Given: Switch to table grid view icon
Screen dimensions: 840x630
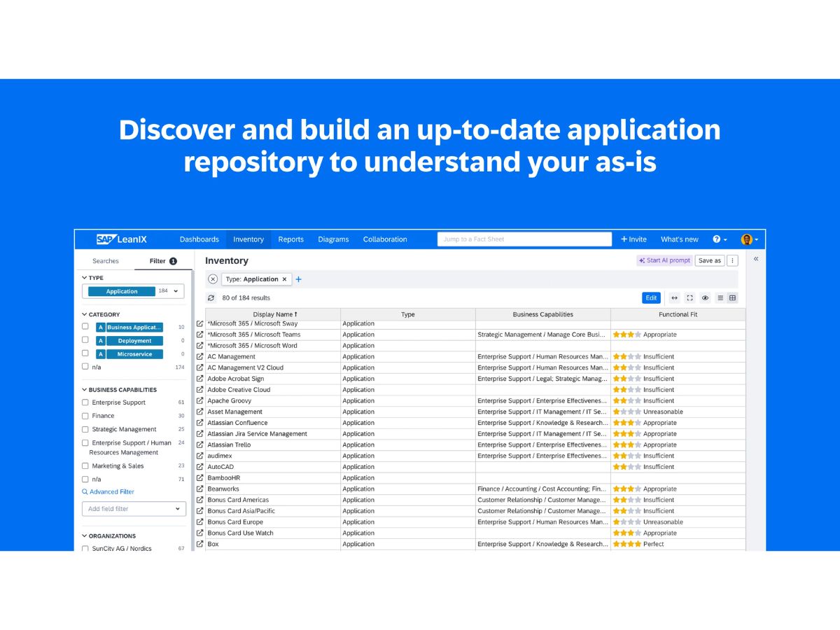Looking at the screenshot, I should click(732, 298).
